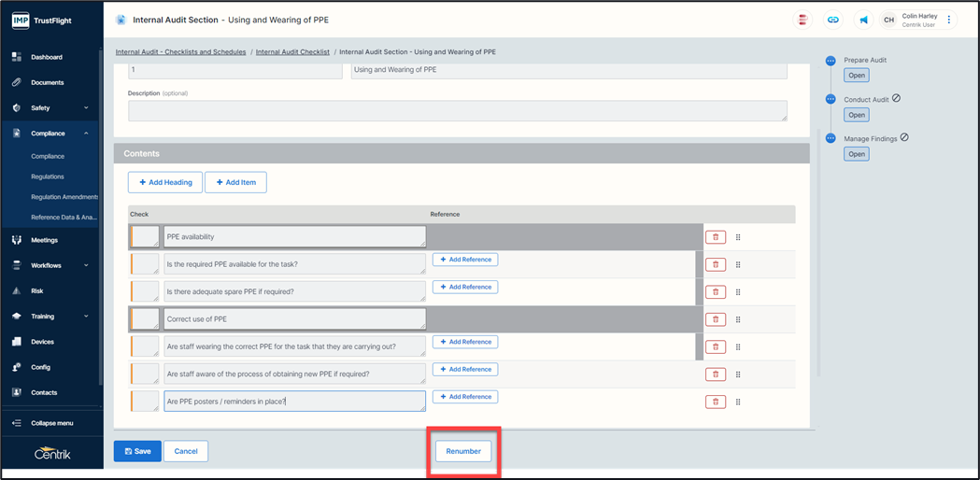Viewport: 980px width, 480px height.
Task: Expand the Training menu section
Action: 86,317
